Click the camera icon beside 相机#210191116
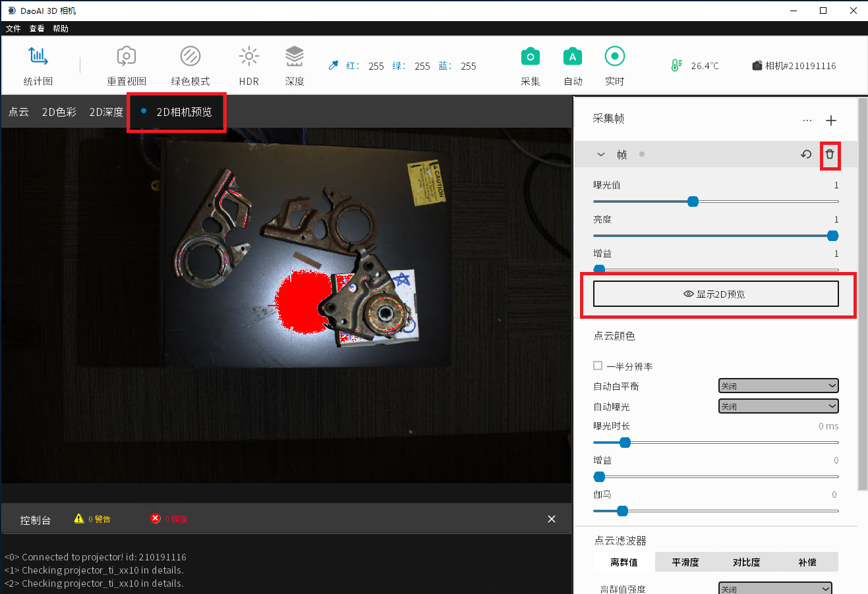Screen dimensions: 868x594 click(x=757, y=65)
